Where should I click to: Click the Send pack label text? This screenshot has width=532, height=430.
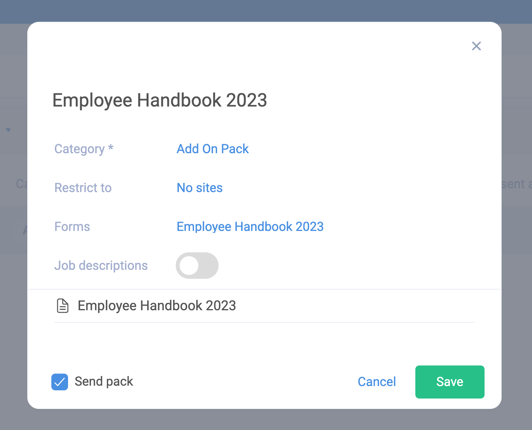point(103,381)
